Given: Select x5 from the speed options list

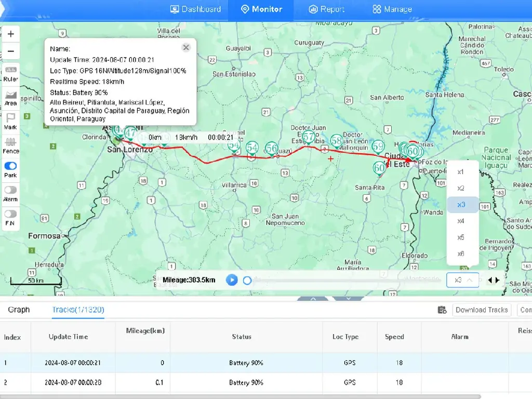Looking at the screenshot, I should [x=461, y=237].
